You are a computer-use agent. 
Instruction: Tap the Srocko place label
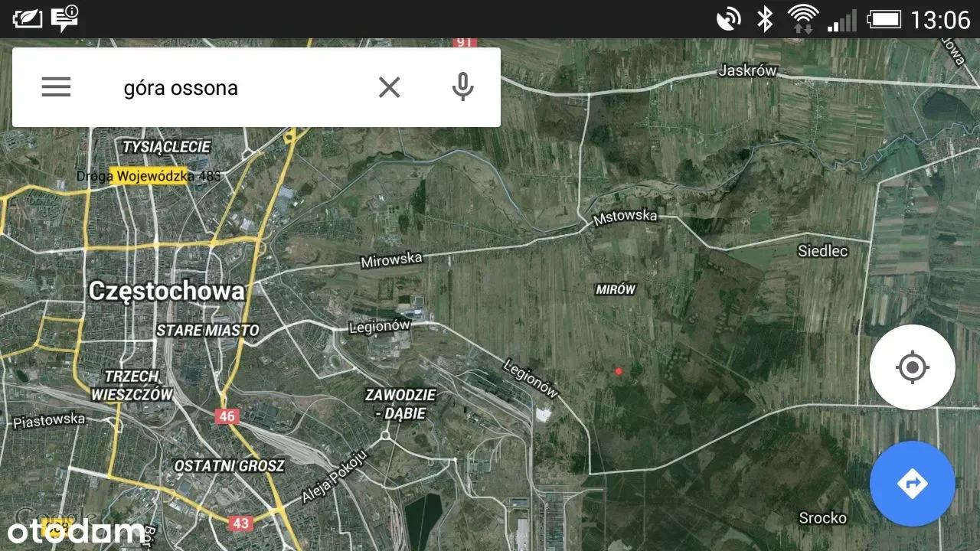pyautogui.click(x=822, y=518)
